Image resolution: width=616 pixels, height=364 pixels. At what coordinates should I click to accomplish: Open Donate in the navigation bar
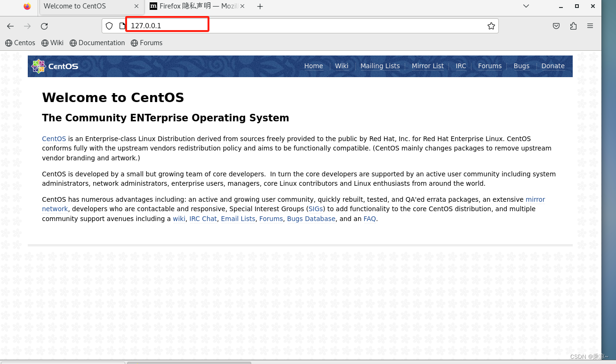553,66
